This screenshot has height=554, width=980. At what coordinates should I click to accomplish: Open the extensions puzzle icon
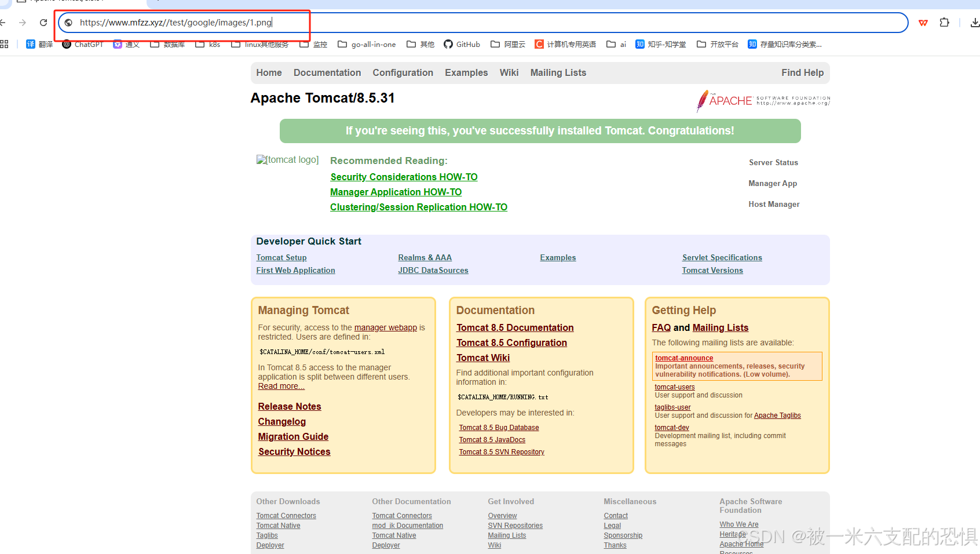coord(944,23)
